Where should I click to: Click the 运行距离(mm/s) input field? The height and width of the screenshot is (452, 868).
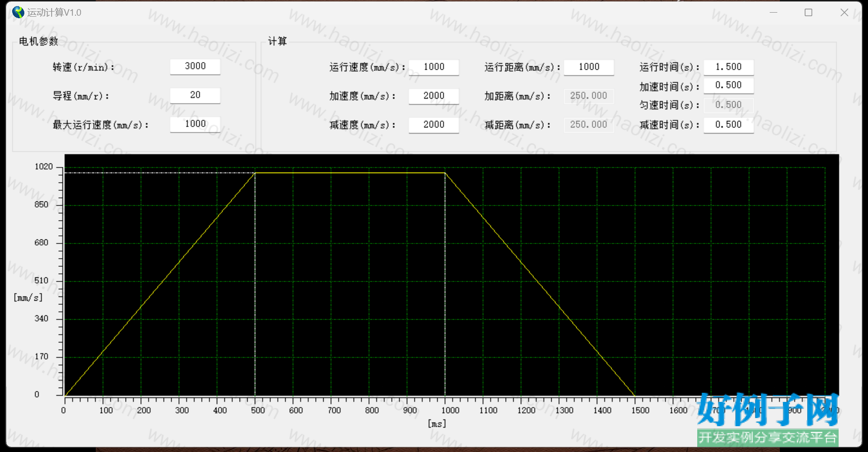click(x=589, y=67)
